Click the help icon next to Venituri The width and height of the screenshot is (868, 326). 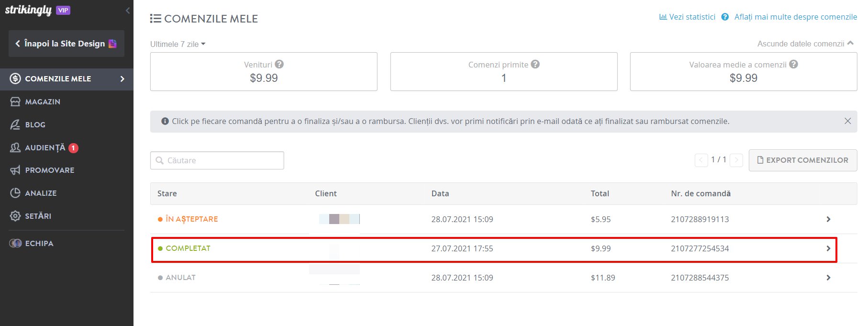(279, 64)
